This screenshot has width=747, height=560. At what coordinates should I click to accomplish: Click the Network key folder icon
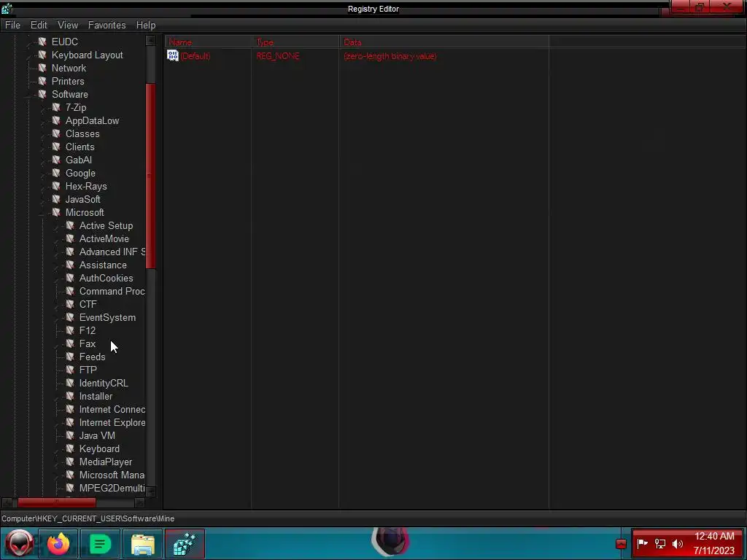pos(42,68)
